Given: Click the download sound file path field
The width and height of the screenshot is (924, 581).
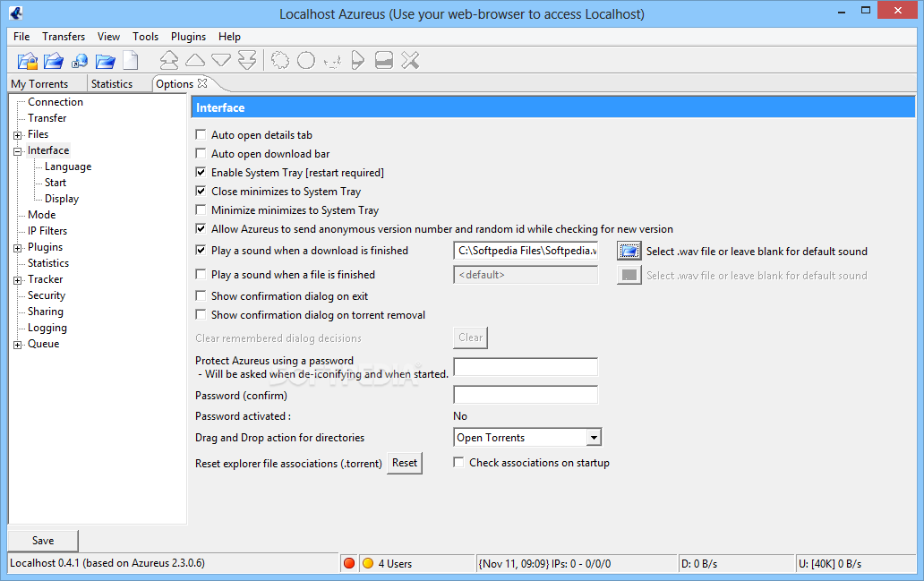Looking at the screenshot, I should pos(526,251).
